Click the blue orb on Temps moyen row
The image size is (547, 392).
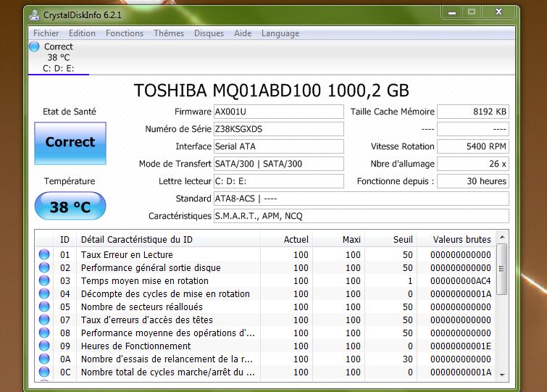44,281
